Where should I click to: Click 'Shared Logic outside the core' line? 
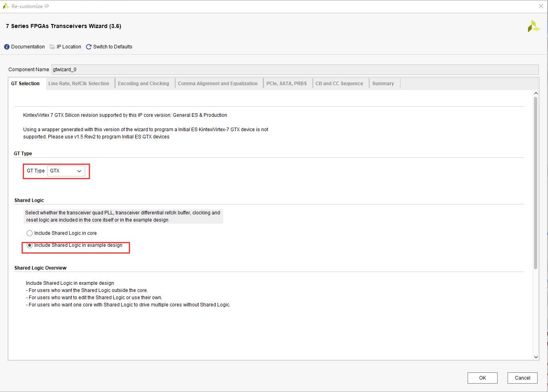coord(87,290)
